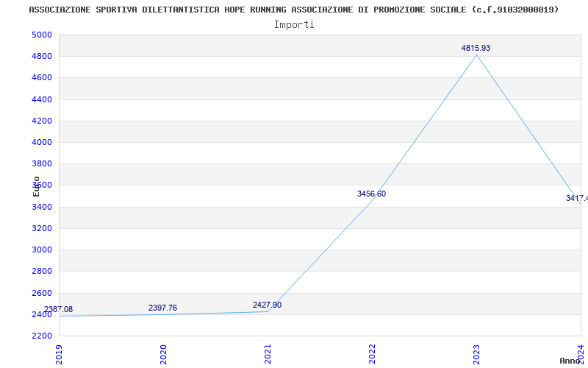Click the Anno axis label

click(x=570, y=361)
